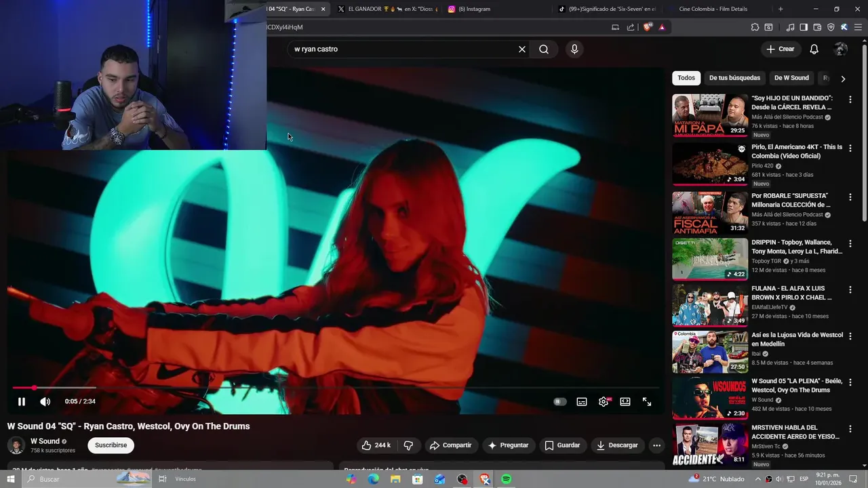
Task: Click the Suscribirse button
Action: [111, 445]
